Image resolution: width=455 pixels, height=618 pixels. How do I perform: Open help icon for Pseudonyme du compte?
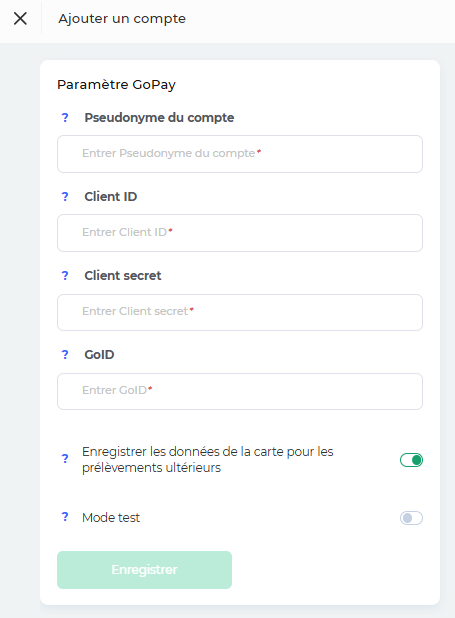[65, 117]
